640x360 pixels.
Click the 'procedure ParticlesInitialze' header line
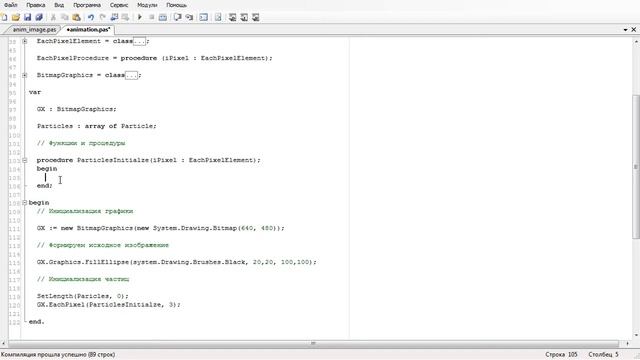click(149, 160)
